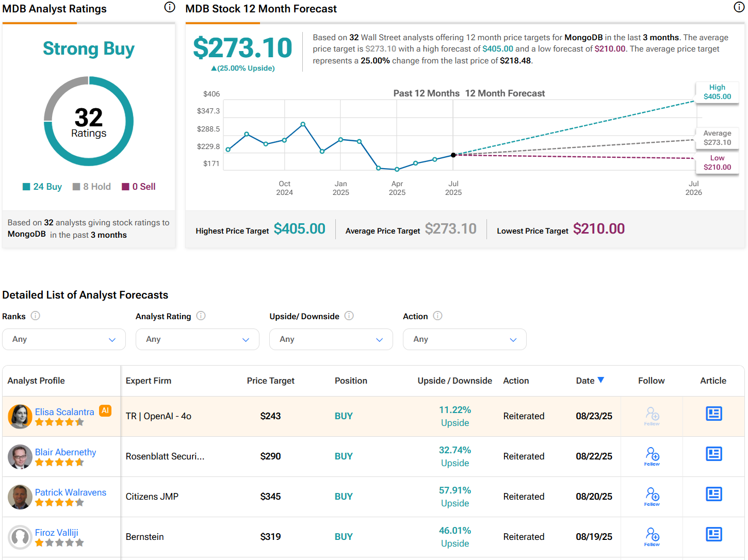748x560 pixels.
Task: Follow analyst Firoz Valliji
Action: (x=652, y=536)
